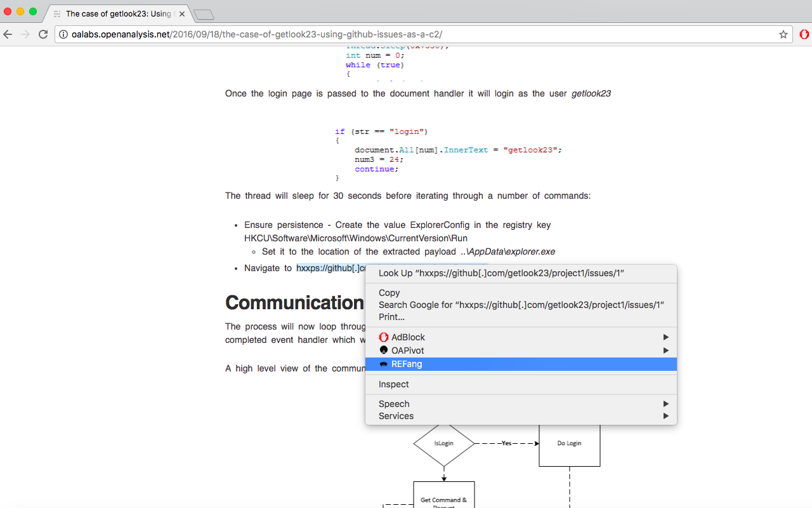Screen dimensions: 812x508
Task: Expand the Speech submenu arrow
Action: pyautogui.click(x=666, y=404)
